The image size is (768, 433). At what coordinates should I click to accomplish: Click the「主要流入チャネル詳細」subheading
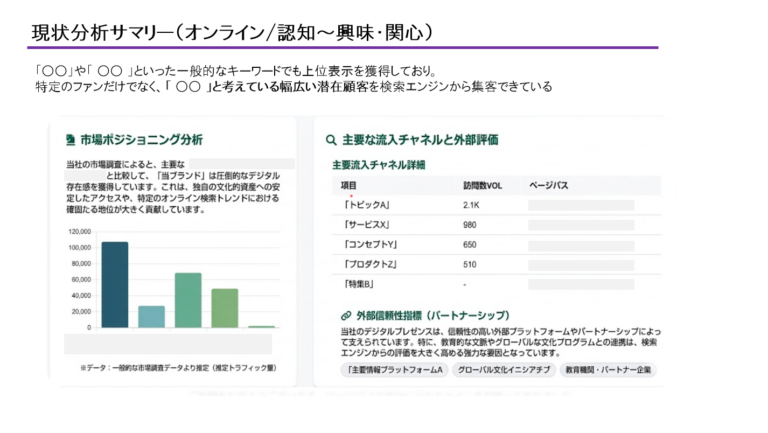pyautogui.click(x=378, y=163)
